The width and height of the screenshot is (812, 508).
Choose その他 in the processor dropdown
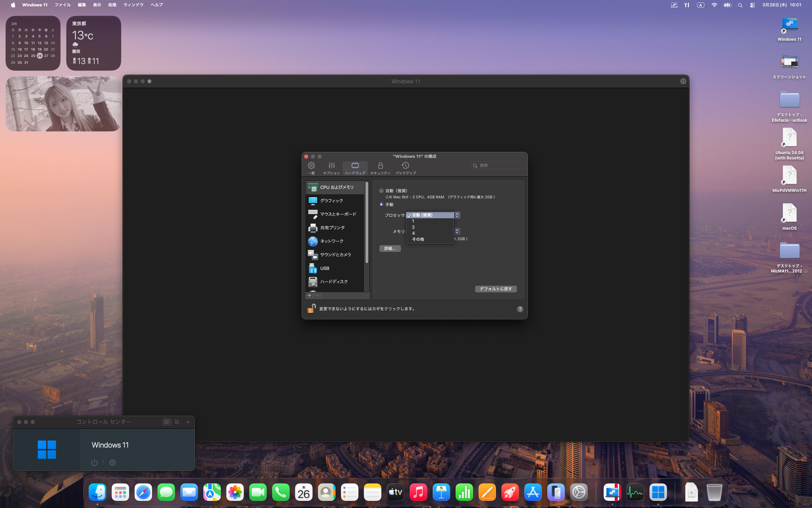[418, 239]
